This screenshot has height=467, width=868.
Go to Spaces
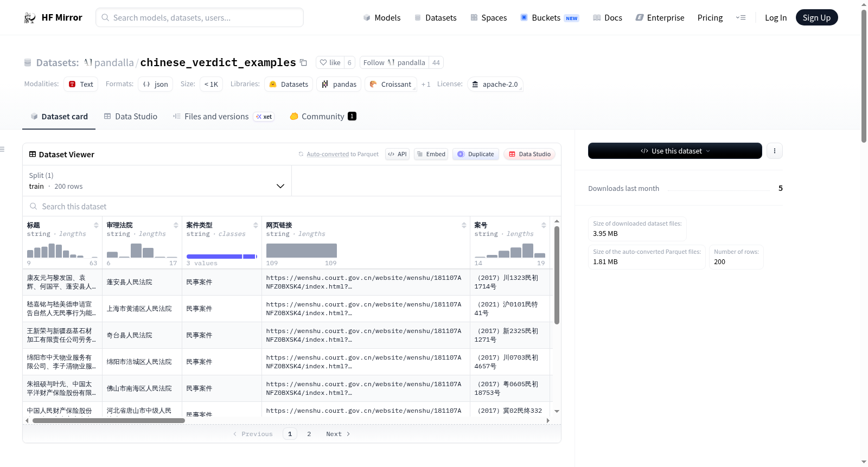(488, 18)
